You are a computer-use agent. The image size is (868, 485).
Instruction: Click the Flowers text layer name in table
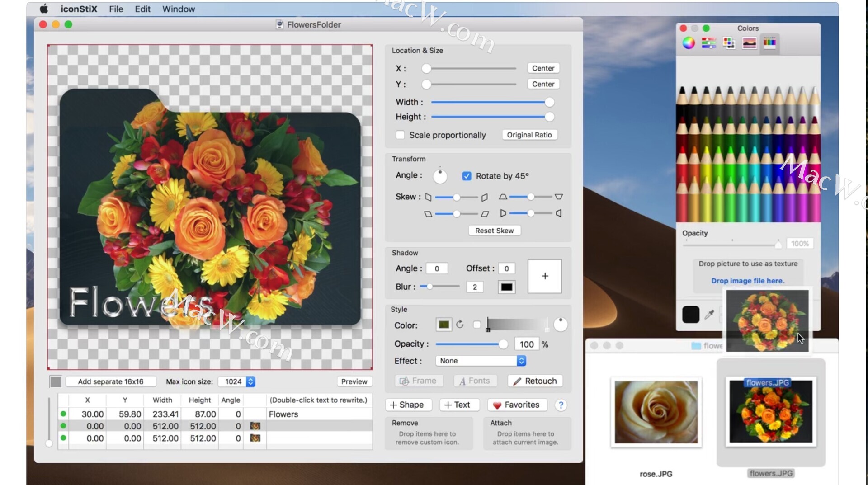click(x=283, y=414)
